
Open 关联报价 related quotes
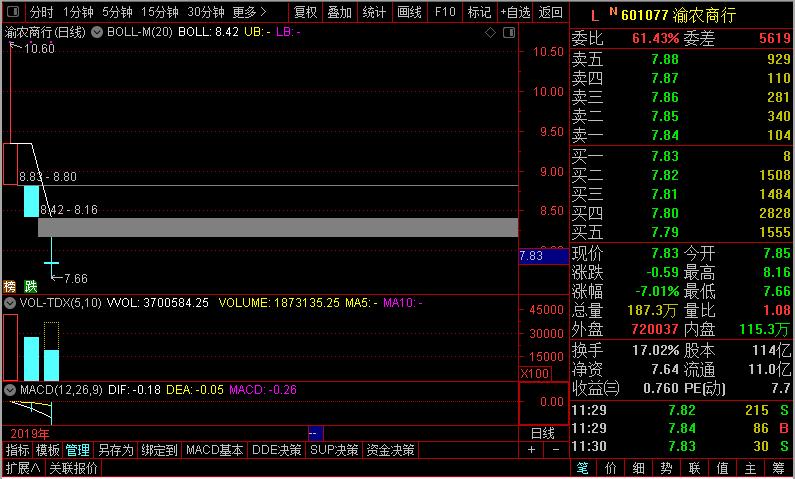pos(74,468)
